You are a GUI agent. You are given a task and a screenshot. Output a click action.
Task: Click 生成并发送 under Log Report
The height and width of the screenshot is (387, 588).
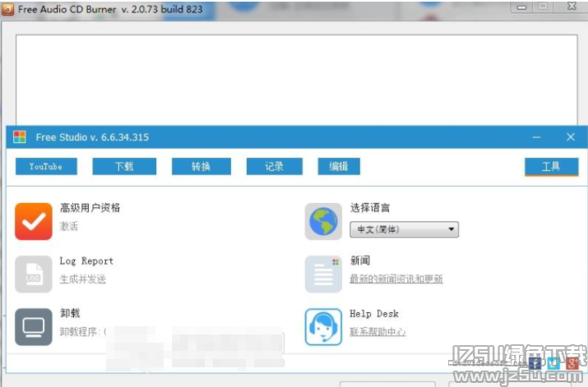point(83,279)
